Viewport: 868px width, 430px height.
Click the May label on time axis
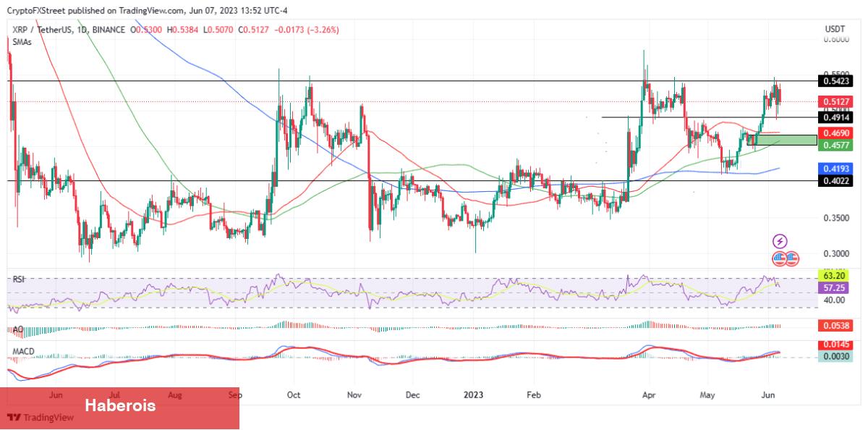point(708,395)
